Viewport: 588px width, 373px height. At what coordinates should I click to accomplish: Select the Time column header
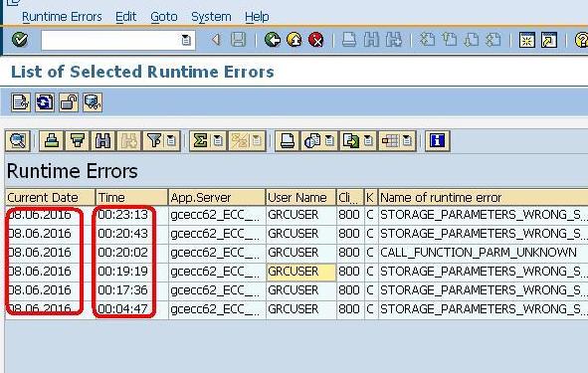coord(132,198)
